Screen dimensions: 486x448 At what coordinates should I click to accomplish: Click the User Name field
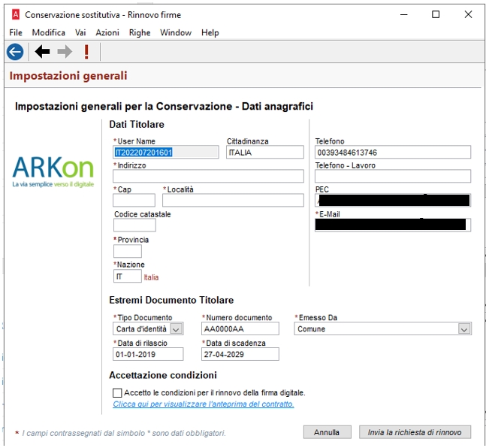pos(166,153)
